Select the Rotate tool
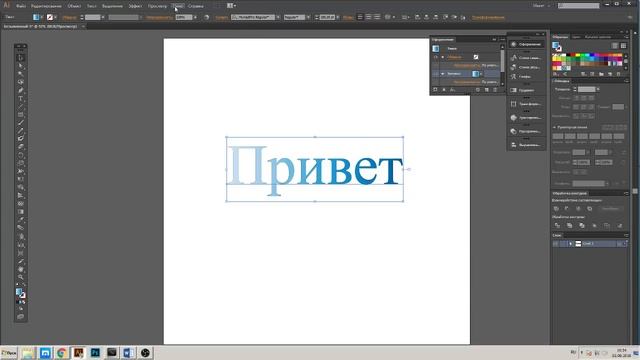This screenshot has height=360, width=640. [21, 155]
